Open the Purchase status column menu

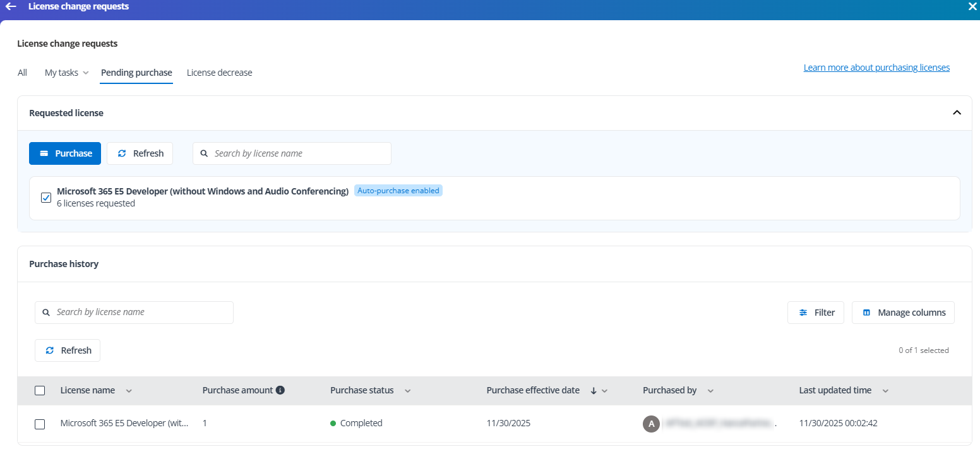coord(407,391)
